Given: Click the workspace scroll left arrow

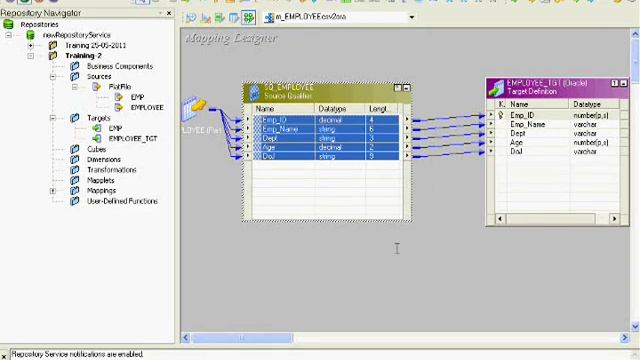Looking at the screenshot, I should (x=186, y=338).
